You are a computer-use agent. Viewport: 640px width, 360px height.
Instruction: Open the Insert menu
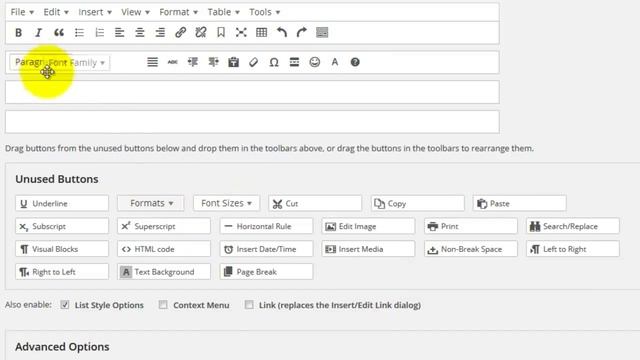(x=95, y=12)
